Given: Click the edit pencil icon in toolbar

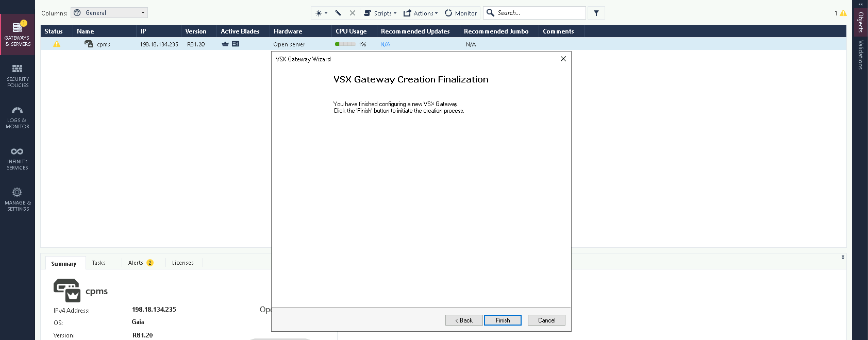Looking at the screenshot, I should click(338, 13).
